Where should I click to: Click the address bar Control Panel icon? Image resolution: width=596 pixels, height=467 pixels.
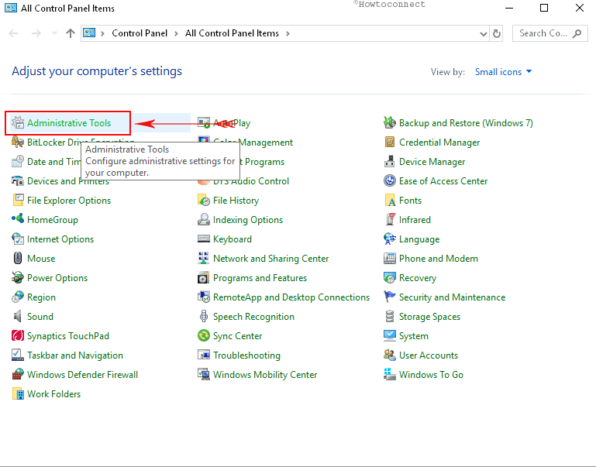pos(89,33)
